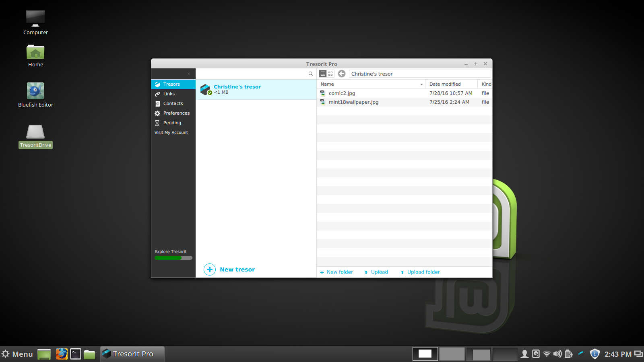Click the New folder button
Viewport: 644px width, 362px height.
[336, 272]
